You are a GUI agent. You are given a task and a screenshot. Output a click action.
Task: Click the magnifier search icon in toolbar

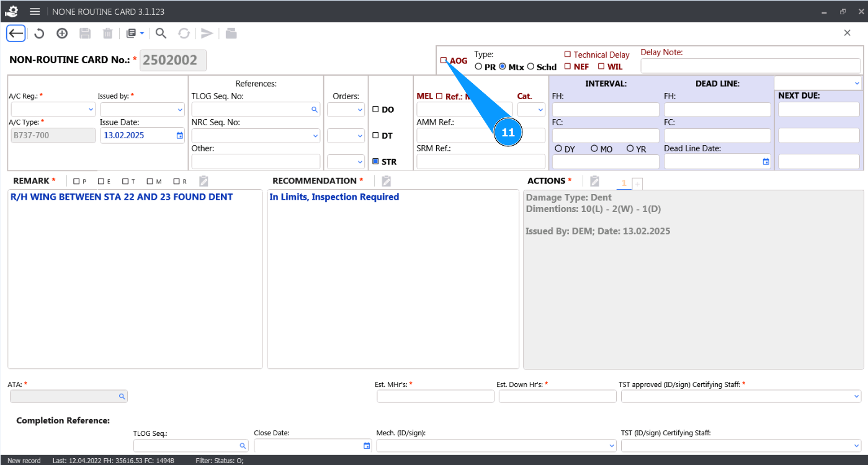pyautogui.click(x=161, y=33)
